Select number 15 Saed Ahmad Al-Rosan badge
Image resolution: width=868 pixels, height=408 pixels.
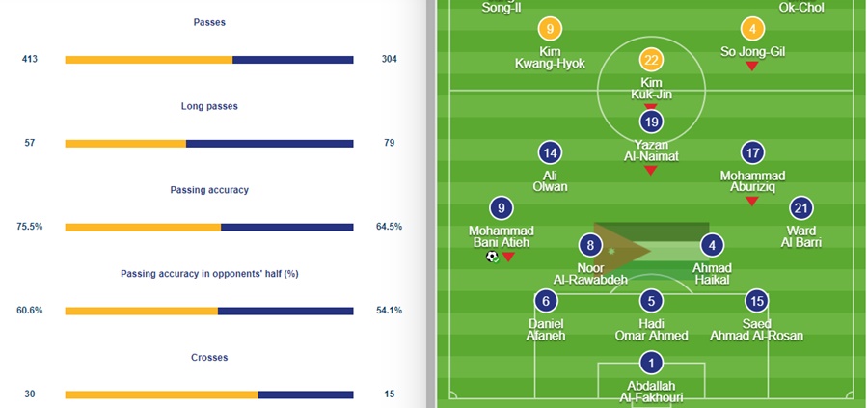(757, 301)
